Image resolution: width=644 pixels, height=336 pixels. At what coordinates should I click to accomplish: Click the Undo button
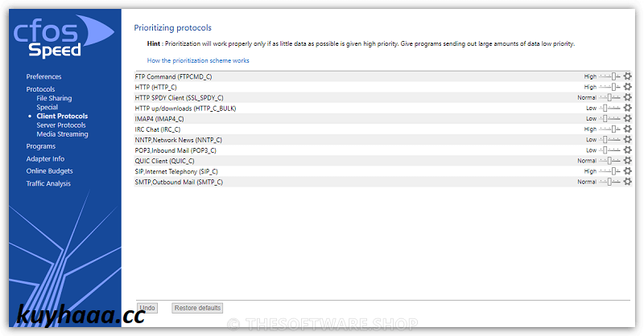[147, 308]
